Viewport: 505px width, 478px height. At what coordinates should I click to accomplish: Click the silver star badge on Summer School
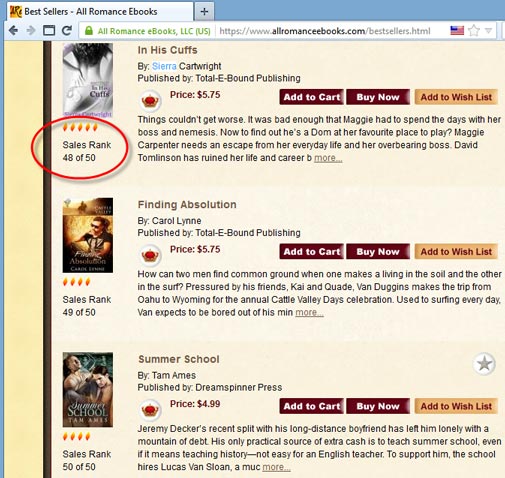484,364
